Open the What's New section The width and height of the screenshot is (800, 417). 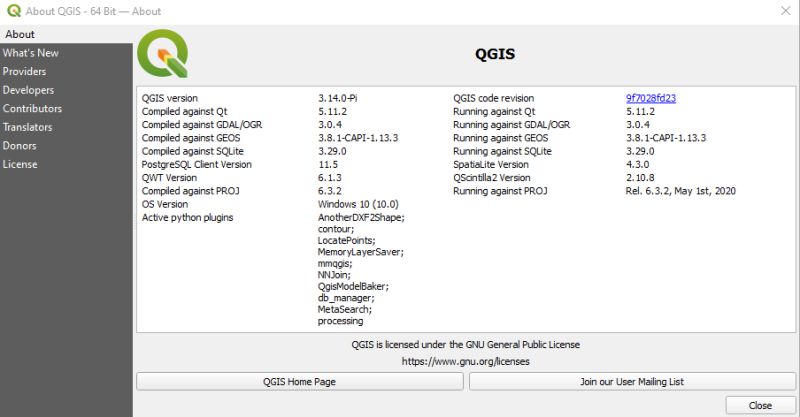point(66,53)
